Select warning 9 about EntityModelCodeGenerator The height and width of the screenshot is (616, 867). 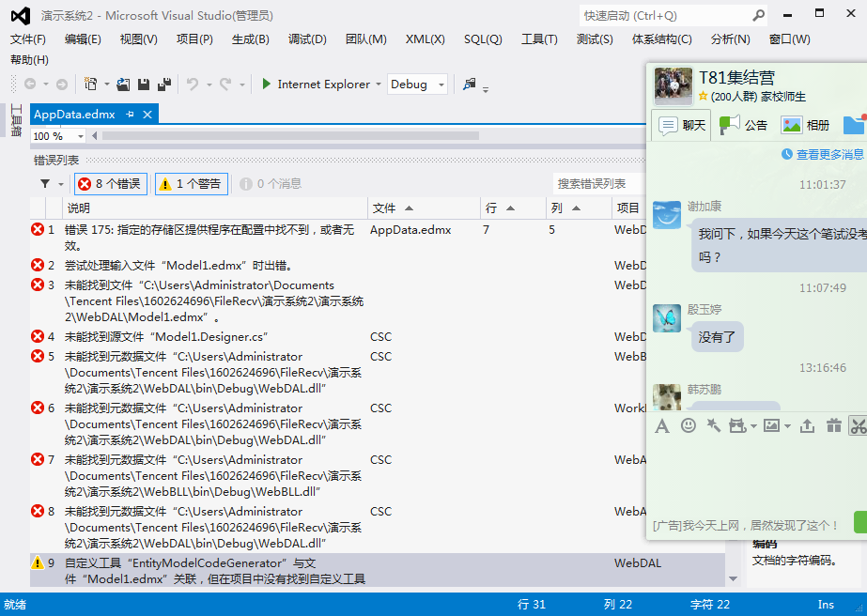[x=378, y=571]
